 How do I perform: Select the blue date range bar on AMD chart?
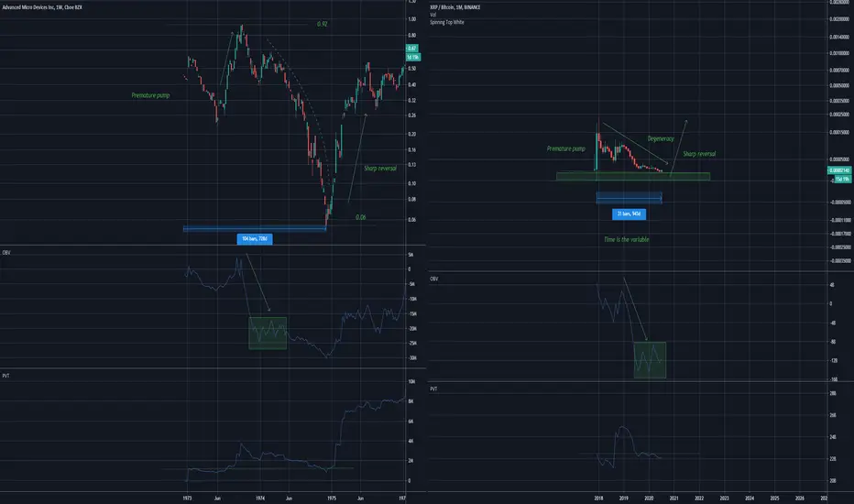(x=255, y=228)
